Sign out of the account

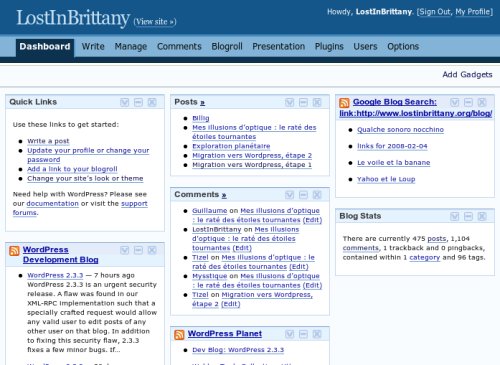click(434, 12)
